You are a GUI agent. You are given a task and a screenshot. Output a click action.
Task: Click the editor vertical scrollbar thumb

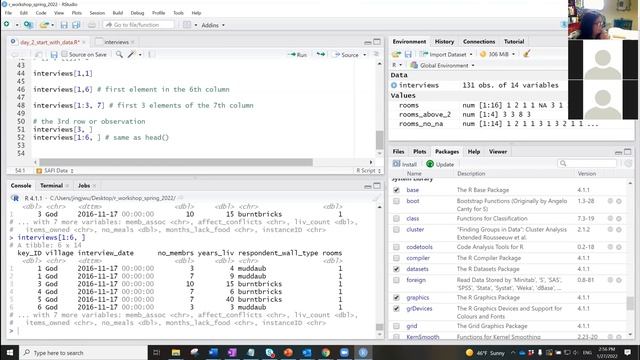click(x=380, y=140)
